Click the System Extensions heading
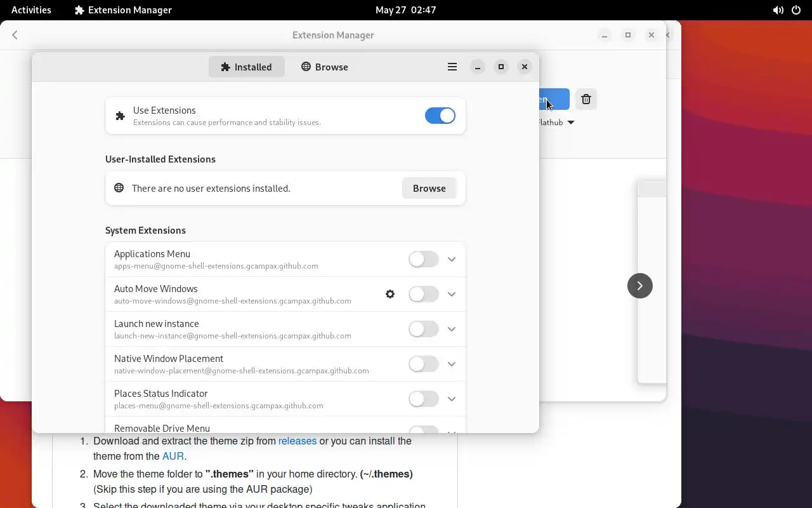The height and width of the screenshot is (508, 812). [x=145, y=231]
